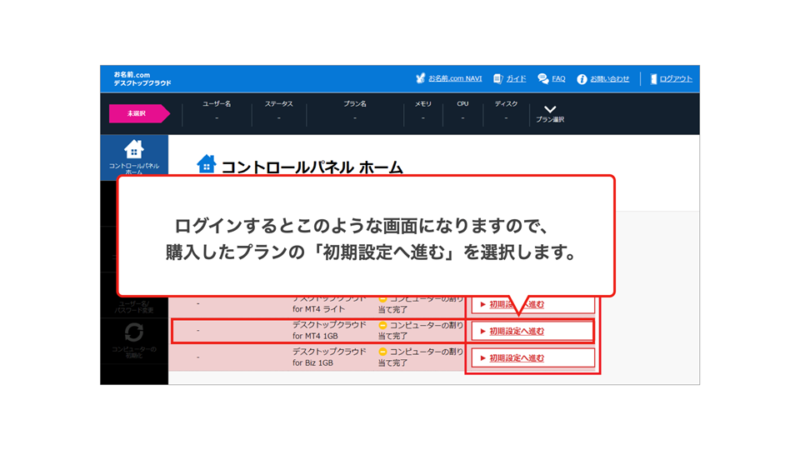Click 初期設定へ進む for MT4 1GB

pos(532,331)
